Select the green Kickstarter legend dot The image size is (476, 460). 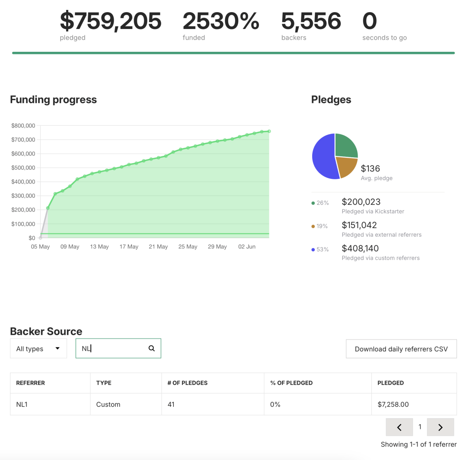pyautogui.click(x=312, y=202)
